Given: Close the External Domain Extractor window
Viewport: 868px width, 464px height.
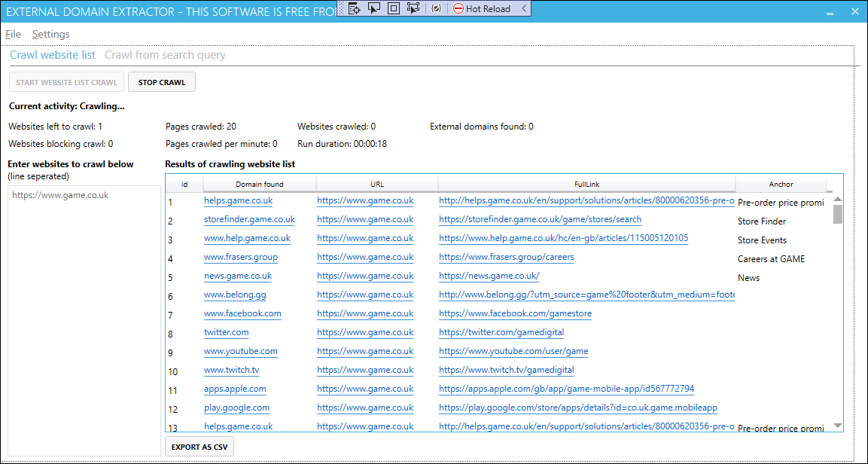Looking at the screenshot, I should coord(854,11).
